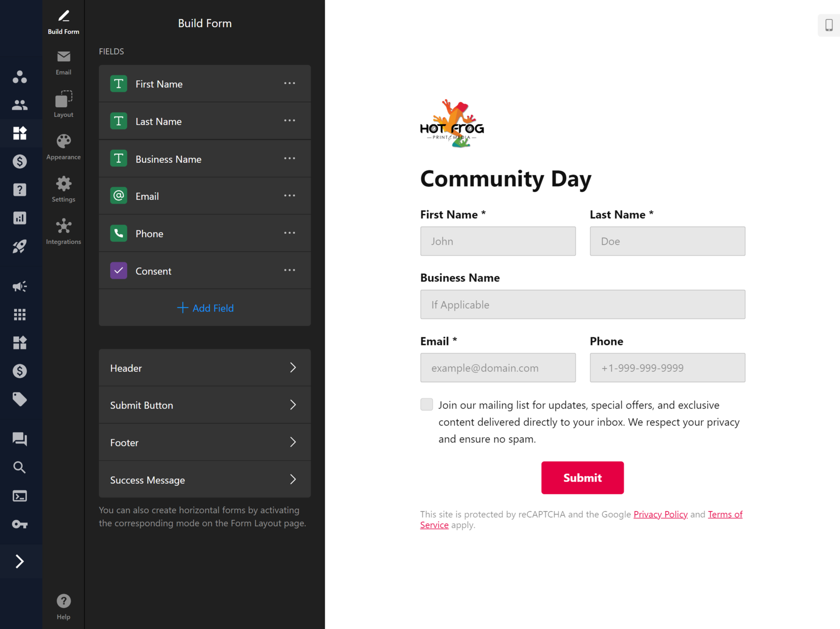This screenshot has height=629, width=840.
Task: Open the Privacy Policy link
Action: pos(660,514)
